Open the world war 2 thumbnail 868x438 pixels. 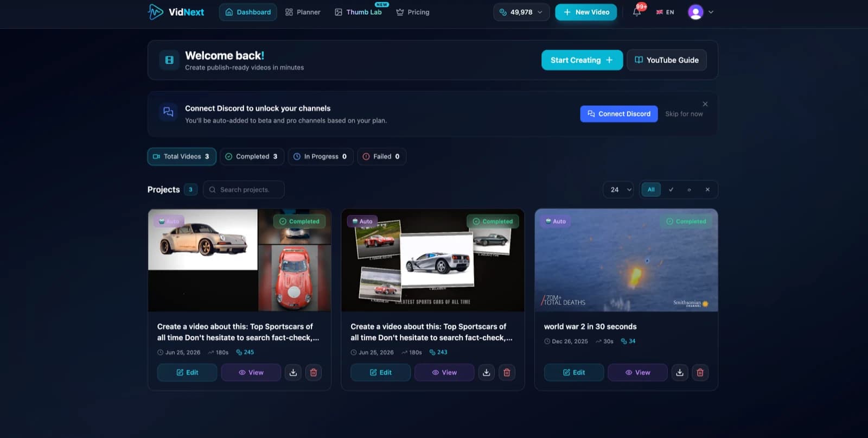[x=626, y=260]
